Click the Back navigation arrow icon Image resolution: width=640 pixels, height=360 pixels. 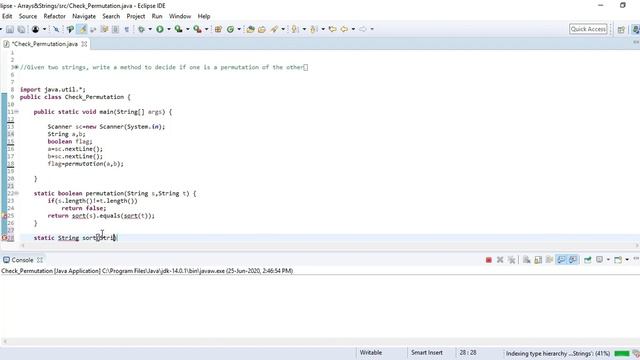[344, 29]
